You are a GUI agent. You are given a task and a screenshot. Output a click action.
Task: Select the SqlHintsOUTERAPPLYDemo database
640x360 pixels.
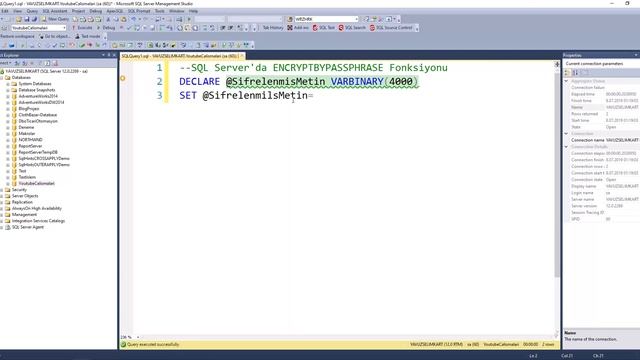click(44, 164)
